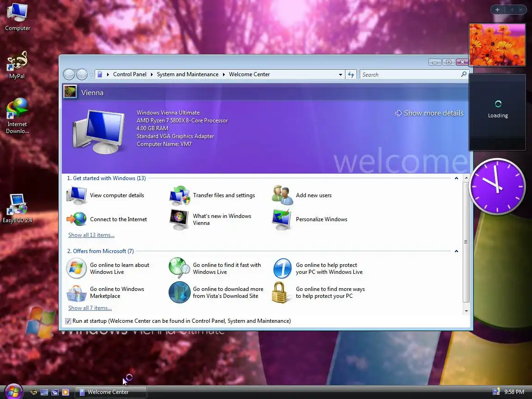Open Add new users item
The height and width of the screenshot is (399, 532).
tap(302, 195)
